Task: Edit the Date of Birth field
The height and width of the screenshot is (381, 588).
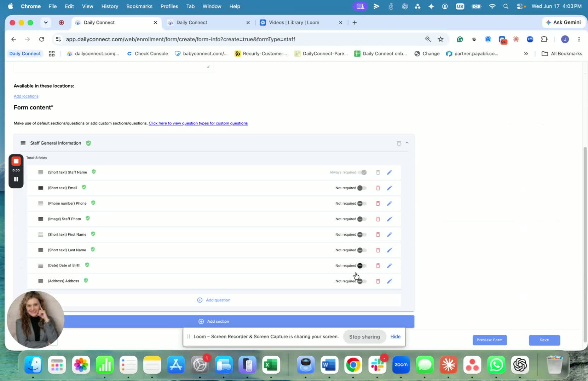Action: click(389, 266)
